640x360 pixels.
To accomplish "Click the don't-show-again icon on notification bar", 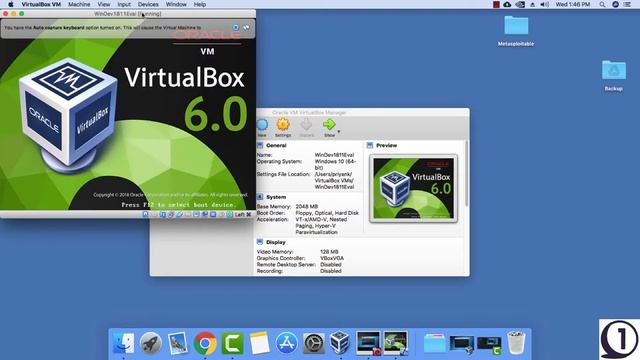I will (246, 27).
